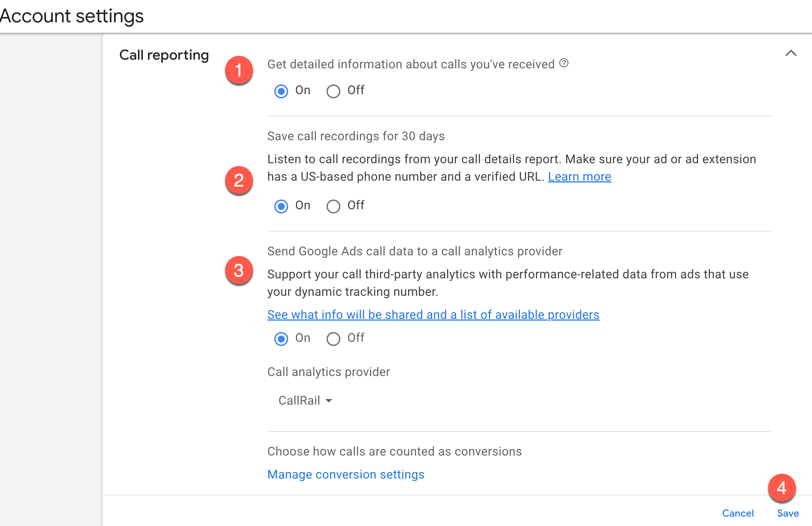Disable sending call data to analytics provider
The width and height of the screenshot is (812, 526).
click(x=333, y=339)
